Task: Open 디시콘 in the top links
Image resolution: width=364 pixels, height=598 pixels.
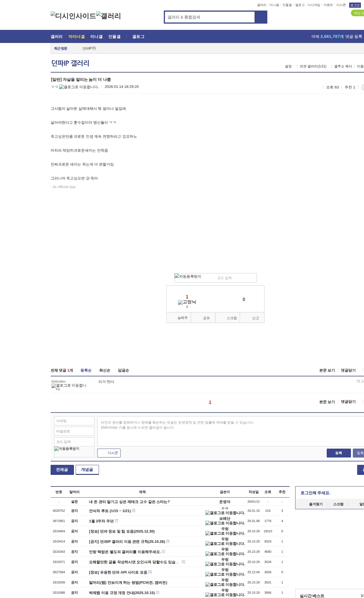Action: [x=341, y=5]
